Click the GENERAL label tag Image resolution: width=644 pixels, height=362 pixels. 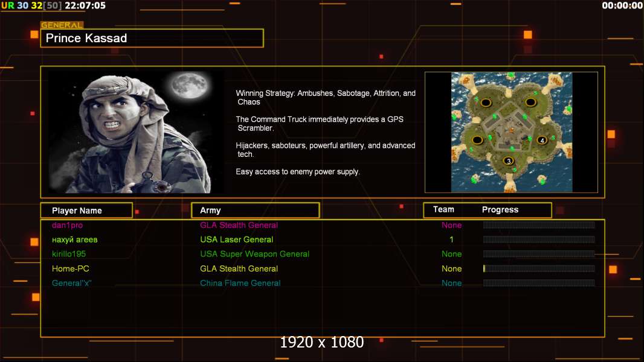click(x=62, y=25)
